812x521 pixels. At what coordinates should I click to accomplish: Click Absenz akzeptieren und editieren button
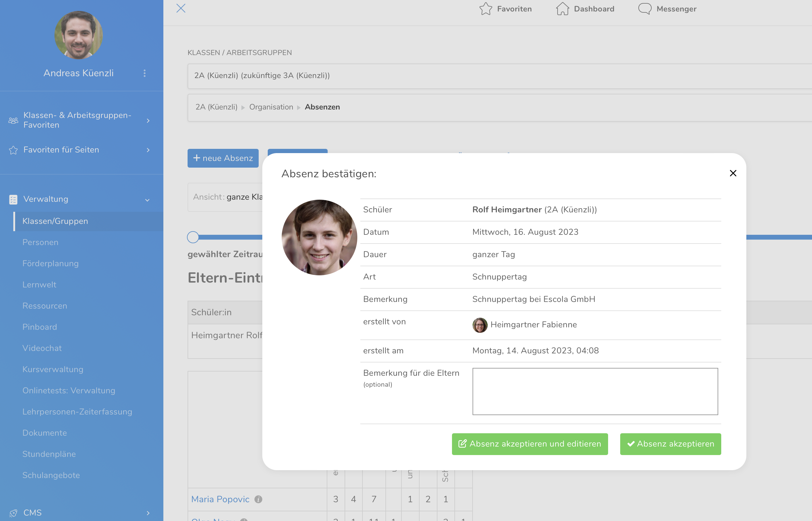click(530, 444)
